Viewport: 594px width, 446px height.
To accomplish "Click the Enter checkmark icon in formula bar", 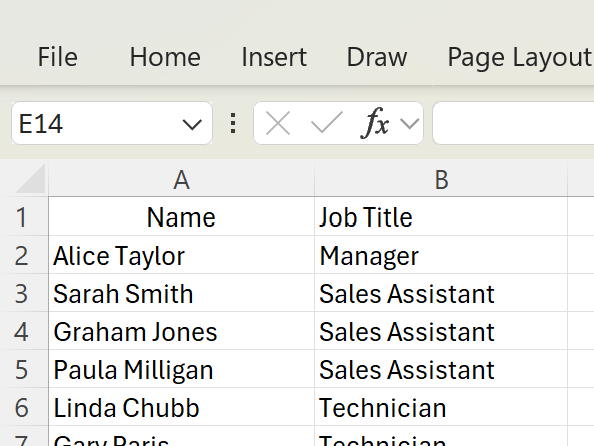I will point(327,123).
